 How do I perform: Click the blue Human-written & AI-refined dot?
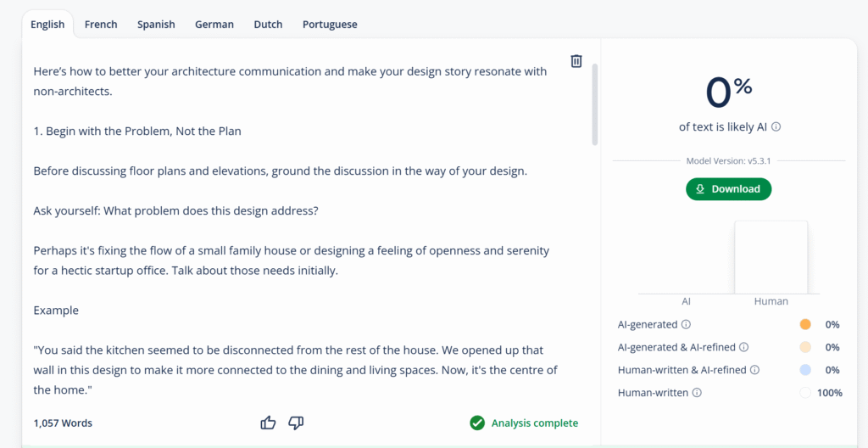pos(805,370)
